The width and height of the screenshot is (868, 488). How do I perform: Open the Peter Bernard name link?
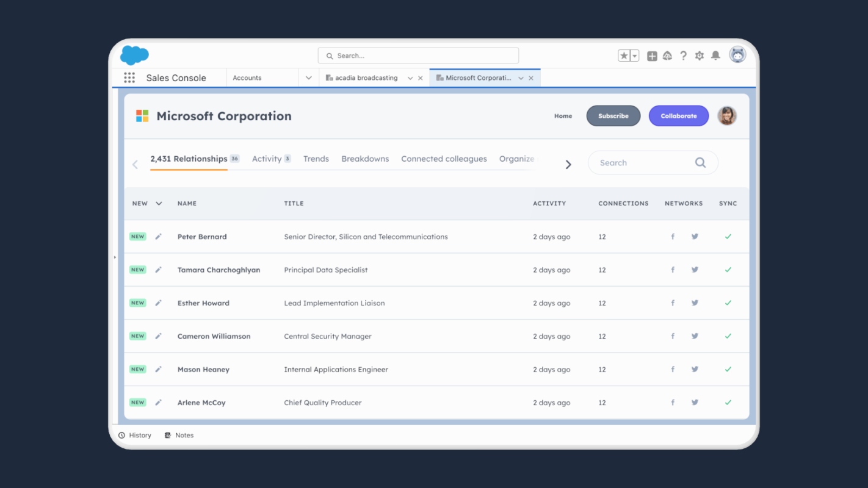point(202,237)
